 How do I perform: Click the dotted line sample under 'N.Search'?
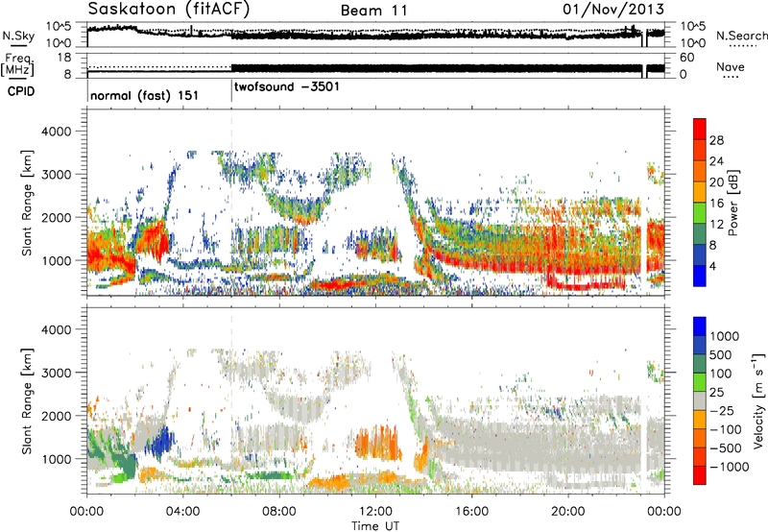[x=742, y=46]
